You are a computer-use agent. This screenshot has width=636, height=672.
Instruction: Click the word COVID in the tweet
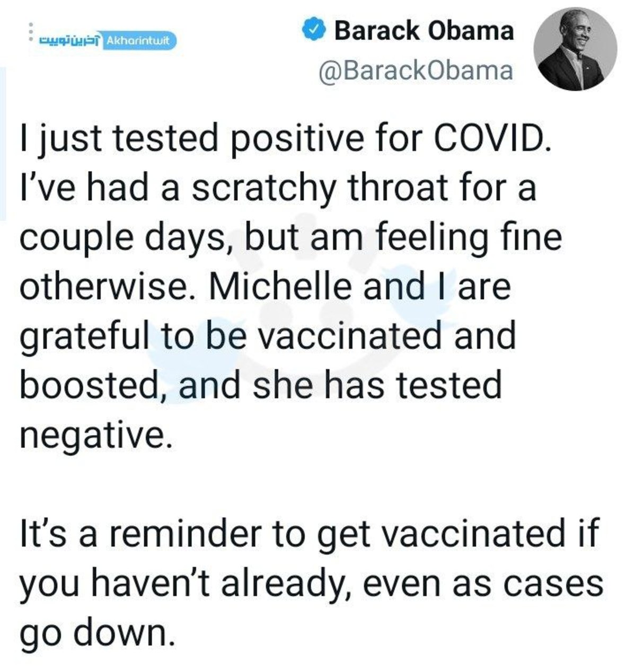coord(490,138)
